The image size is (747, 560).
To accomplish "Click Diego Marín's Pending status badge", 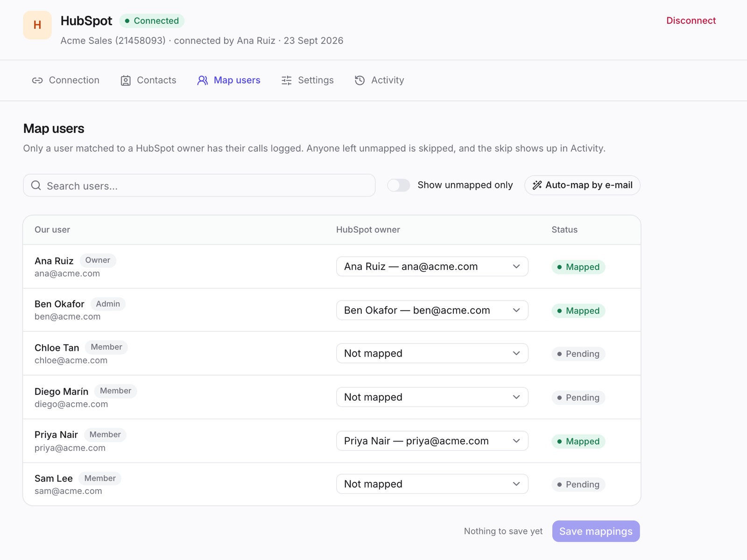I will tap(578, 398).
